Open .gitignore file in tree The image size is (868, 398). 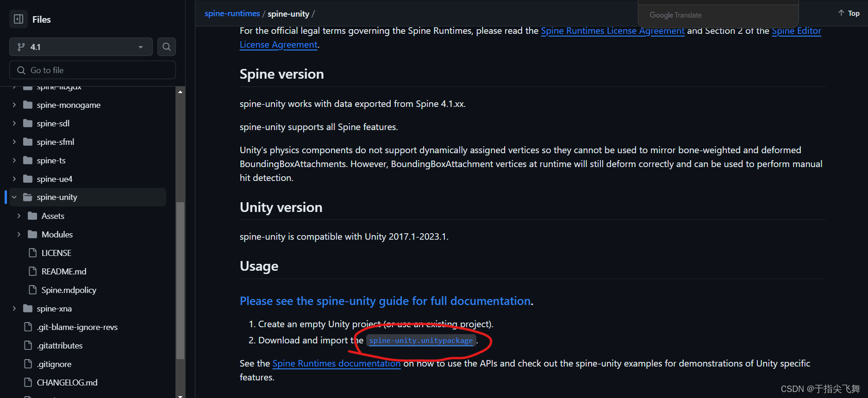click(x=54, y=364)
